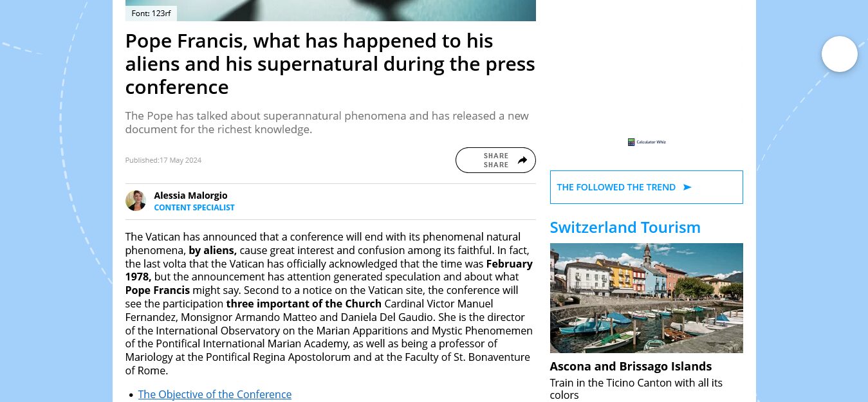
Task: Click the Pope Francis article headline
Action: pos(329,64)
